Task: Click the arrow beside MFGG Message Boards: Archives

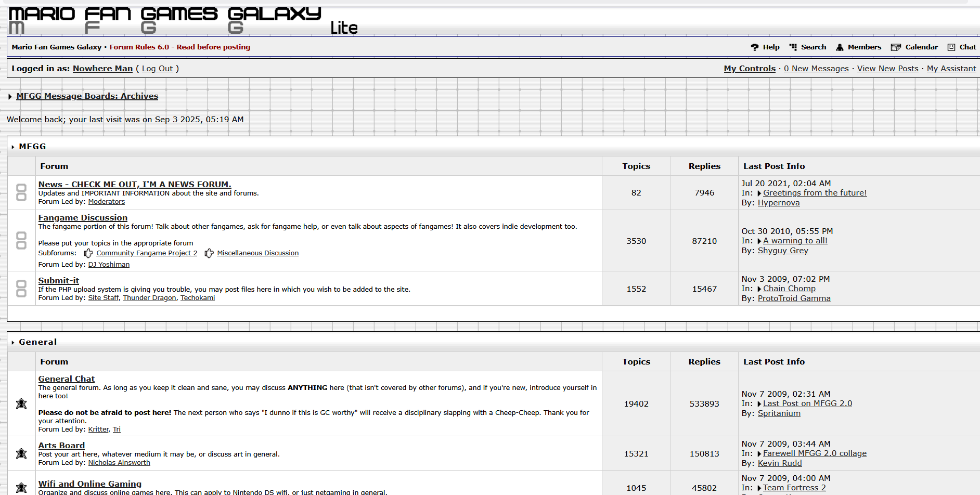Action: (x=10, y=97)
